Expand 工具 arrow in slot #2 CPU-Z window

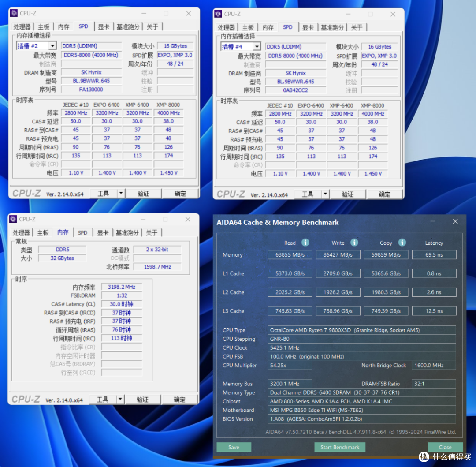point(121,193)
